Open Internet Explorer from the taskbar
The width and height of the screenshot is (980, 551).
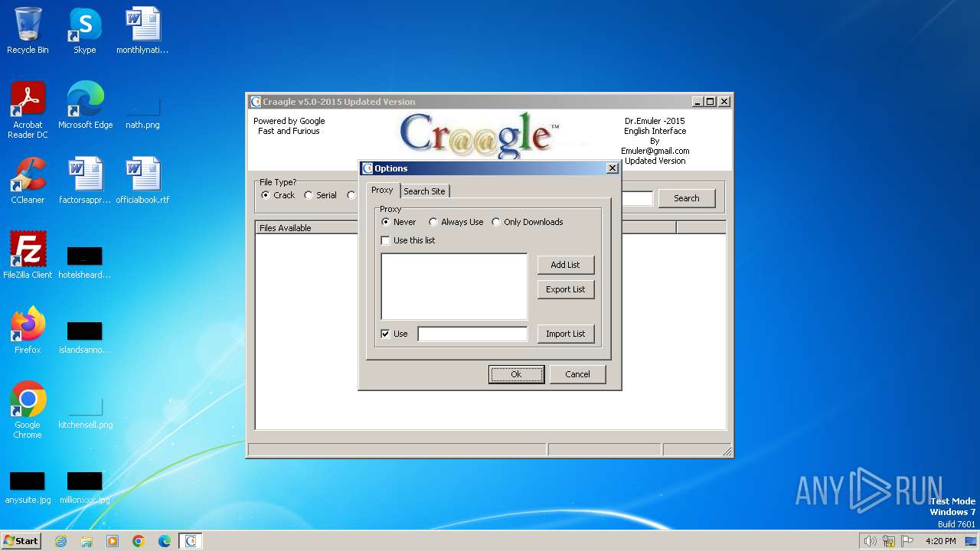[60, 541]
